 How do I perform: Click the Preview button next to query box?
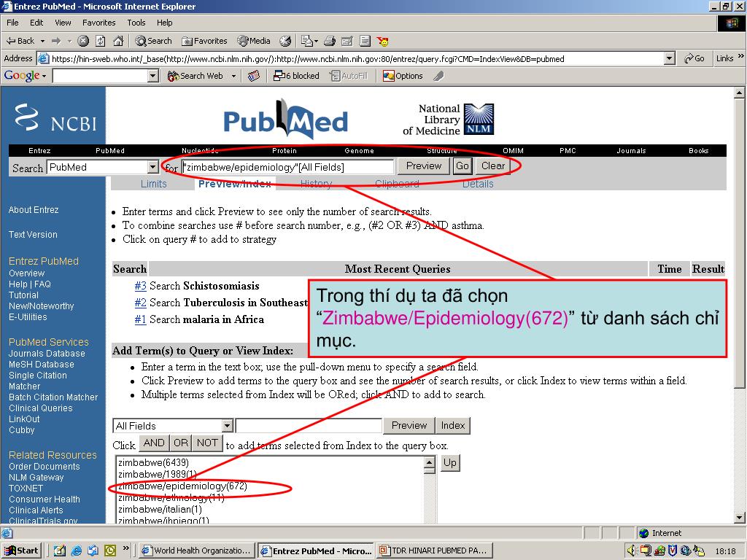(x=424, y=166)
